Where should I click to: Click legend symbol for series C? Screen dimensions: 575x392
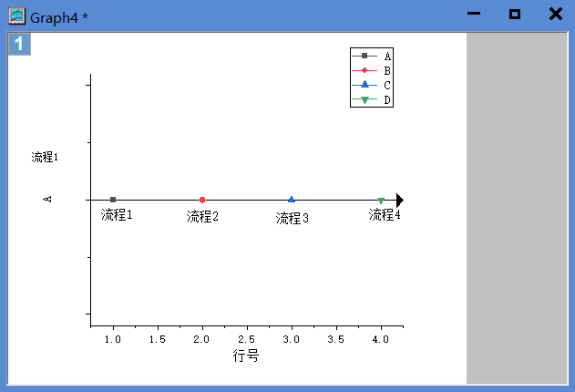(365, 85)
